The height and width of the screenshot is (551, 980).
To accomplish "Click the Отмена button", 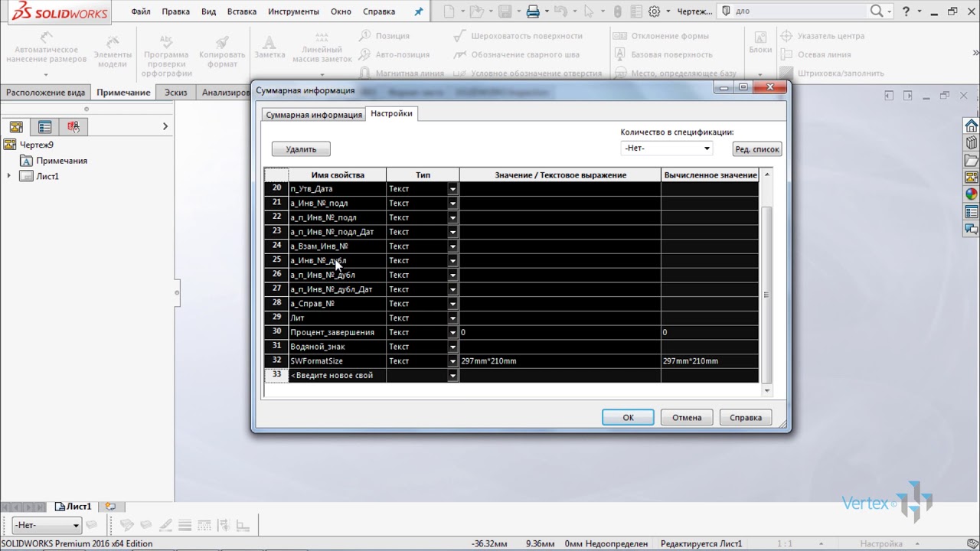I will point(687,417).
